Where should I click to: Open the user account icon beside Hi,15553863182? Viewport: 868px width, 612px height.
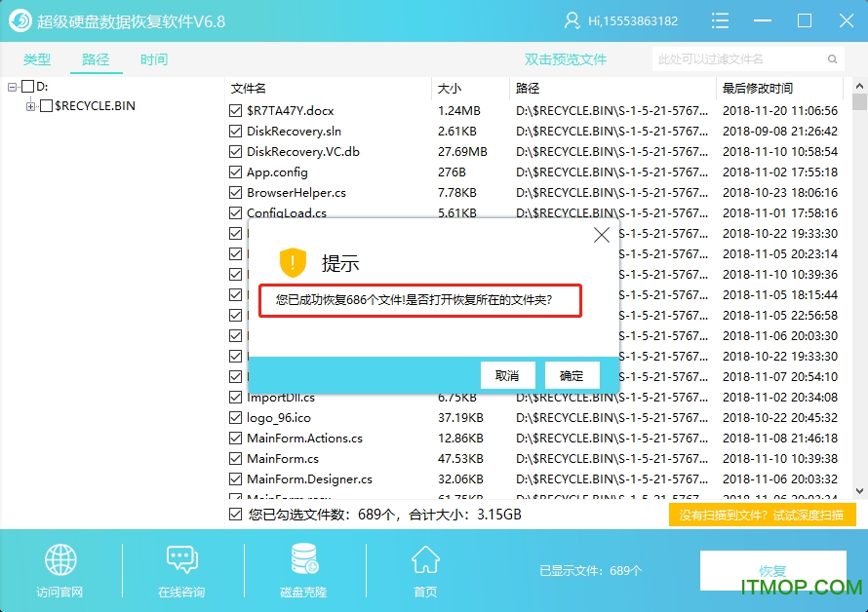pyautogui.click(x=572, y=19)
